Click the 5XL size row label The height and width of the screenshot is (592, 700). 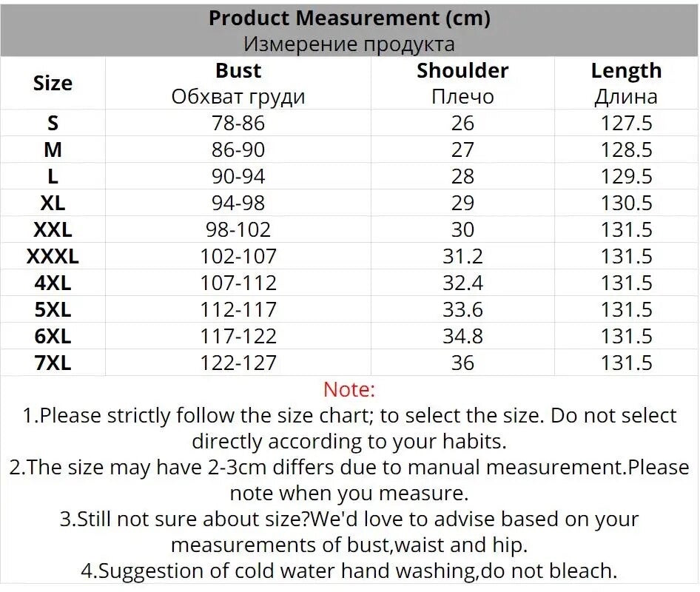coord(53,310)
